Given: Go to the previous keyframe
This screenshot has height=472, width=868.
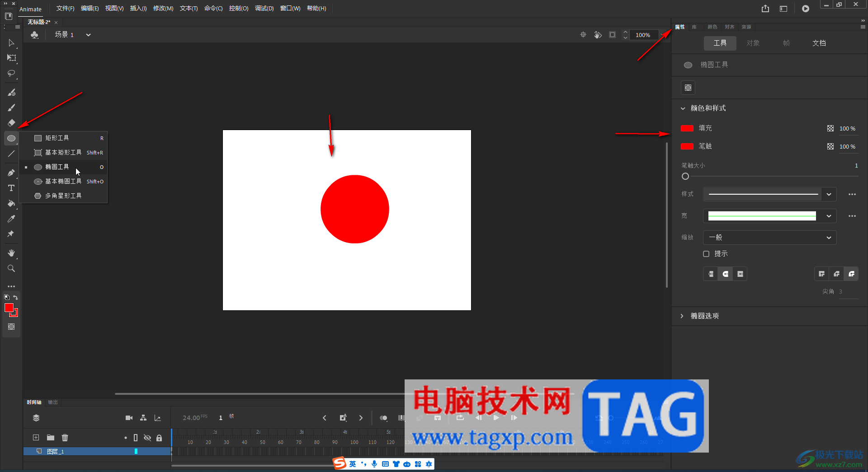Looking at the screenshot, I should click(325, 418).
